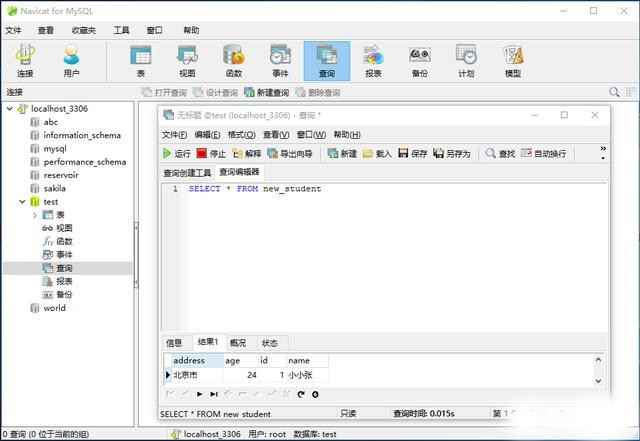The width and height of the screenshot is (640, 441).
Task: Open 窗口(W) menu in query window
Action: pos(311,135)
